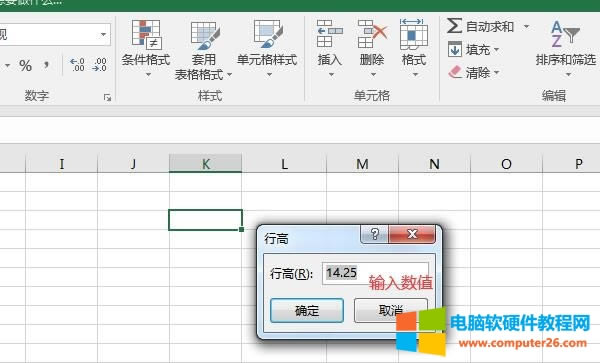Expand the number format combo box
600x363 pixels.
[103, 34]
